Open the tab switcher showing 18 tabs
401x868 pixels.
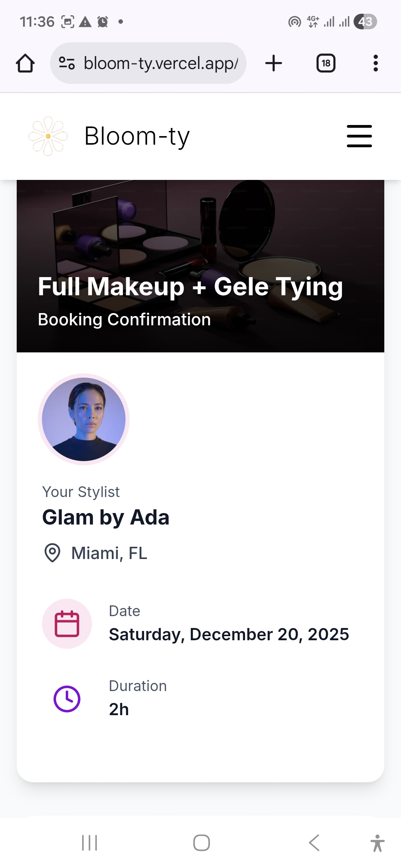326,63
